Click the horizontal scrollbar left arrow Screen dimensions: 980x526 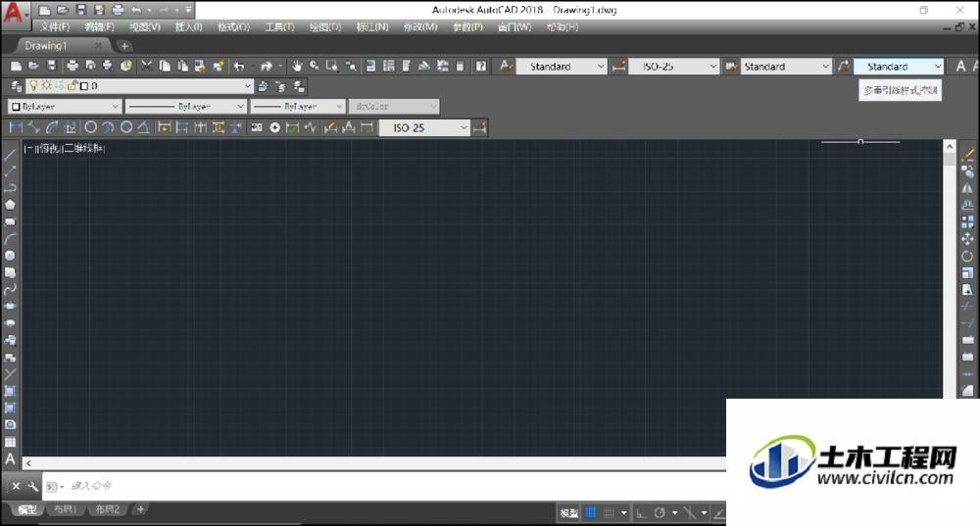[28, 463]
